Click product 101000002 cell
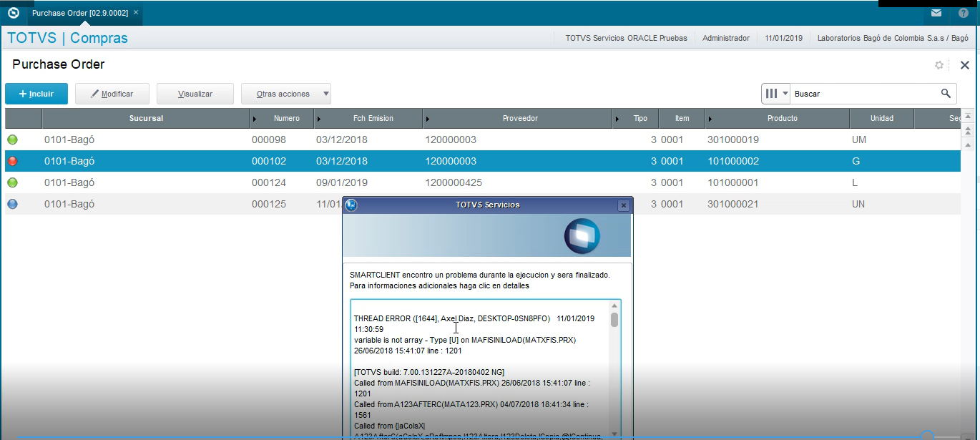 733,161
